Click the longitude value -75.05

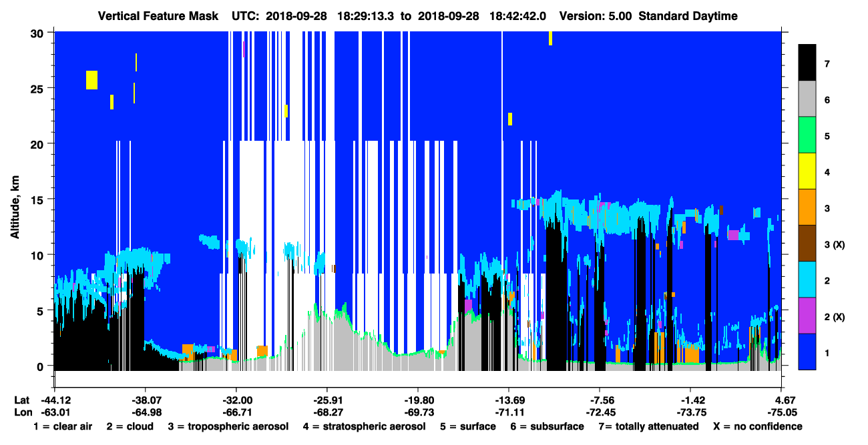pos(781,412)
